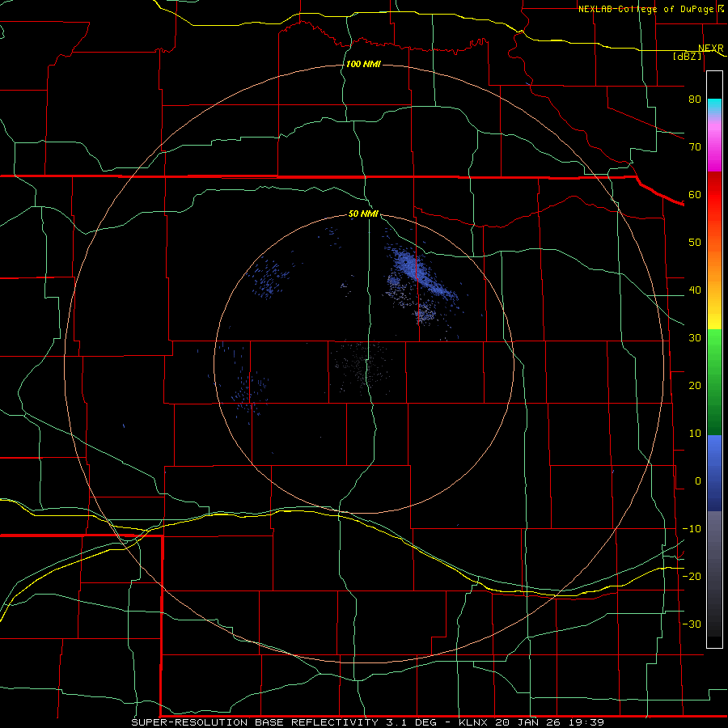Select the -30 value on the dBZ scale
The width and height of the screenshot is (728, 728).
tap(692, 624)
